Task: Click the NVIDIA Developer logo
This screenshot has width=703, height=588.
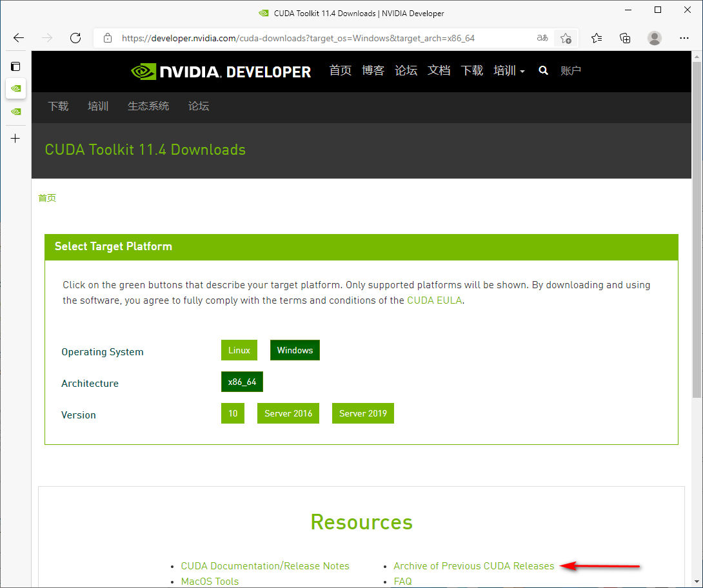Action: tap(221, 71)
